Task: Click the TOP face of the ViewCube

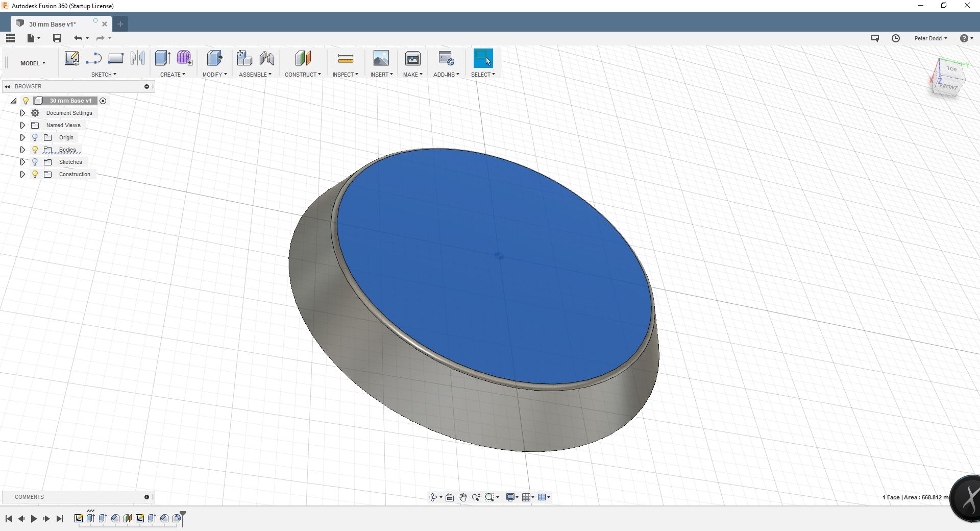Action: coord(951,69)
